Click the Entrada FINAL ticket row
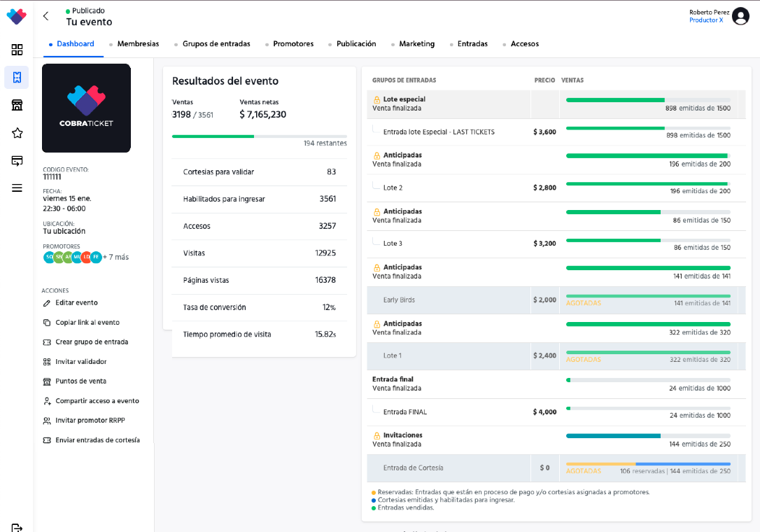760x532 pixels. 556,412
